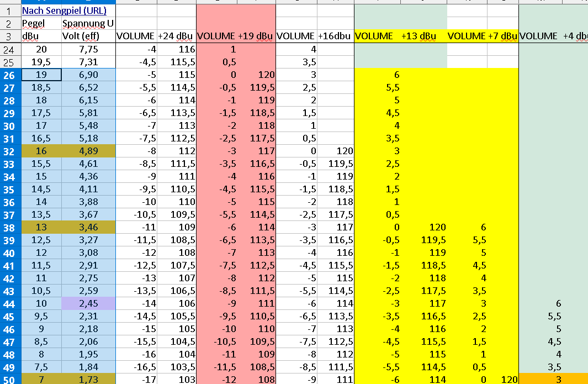Viewport: 588px width, 384px height.
Task: Select the 'dBu' cell in row 3
Action: (41, 36)
